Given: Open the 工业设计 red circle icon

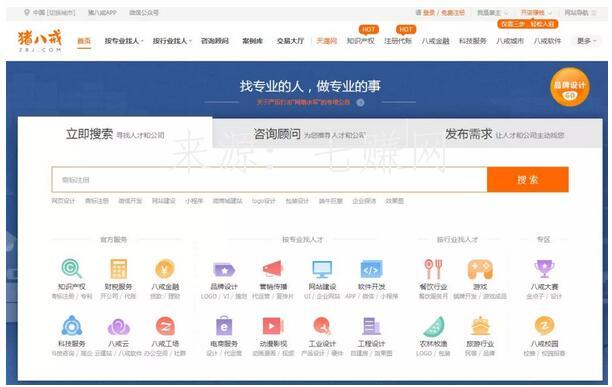Looking at the screenshot, I should pos(322,326).
